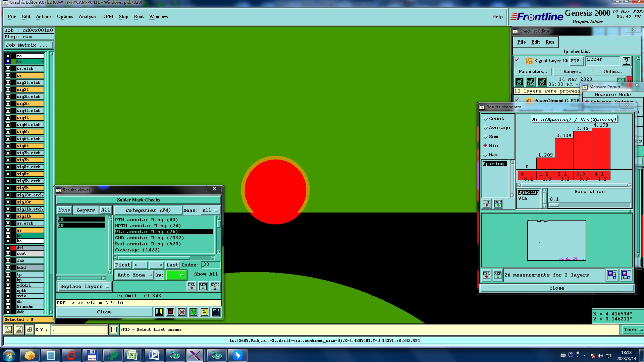Click the green 1/2 page icon in Results viewer

click(193, 312)
